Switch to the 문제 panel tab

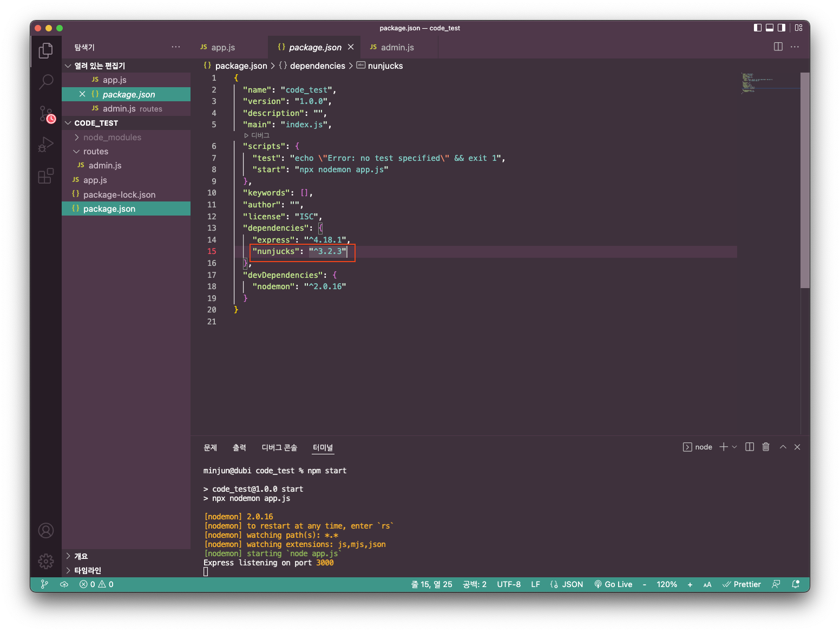coord(210,447)
